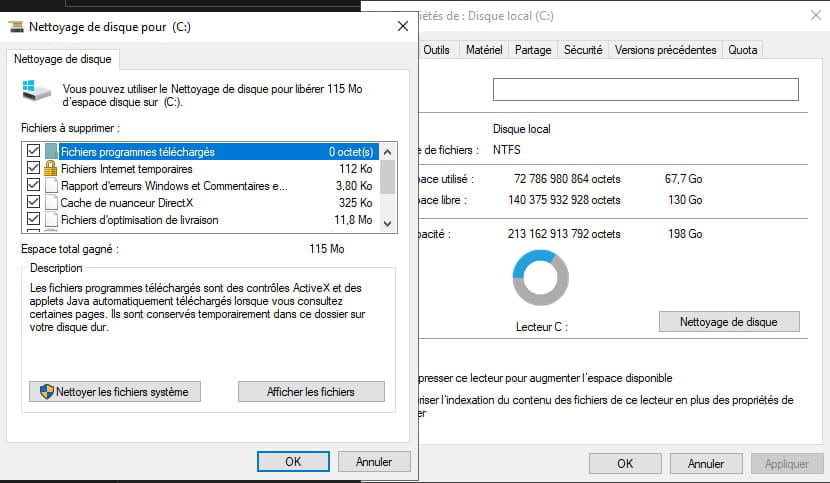Image resolution: width=830 pixels, height=483 pixels.
Task: Toggle Fichiers d'optimisation de livraison checkbox
Action: click(33, 219)
